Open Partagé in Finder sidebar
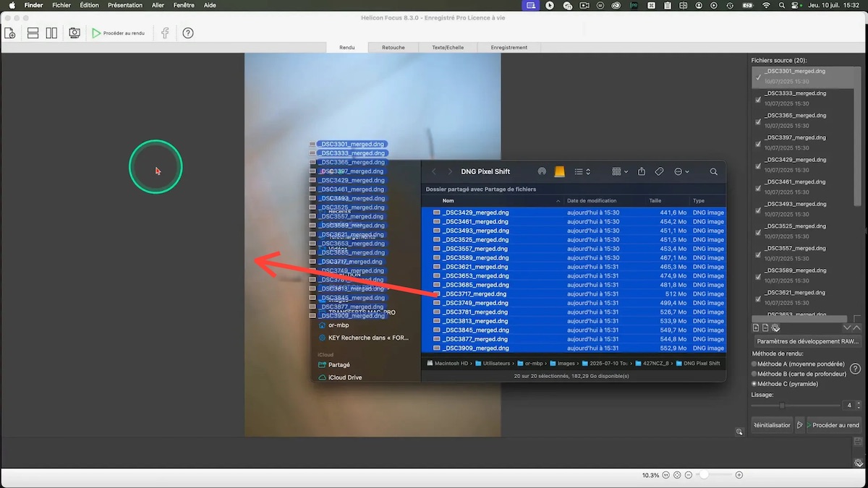 (339, 365)
